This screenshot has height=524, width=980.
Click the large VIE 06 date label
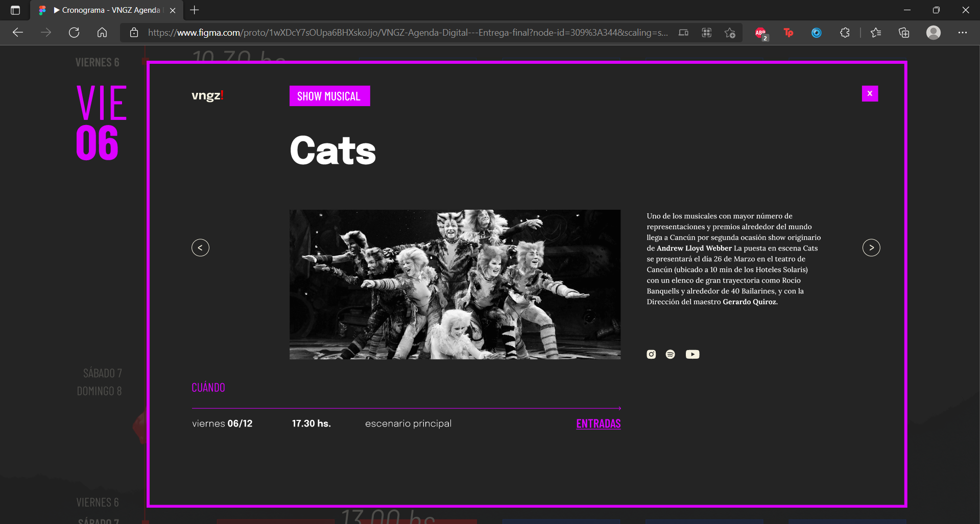pyautogui.click(x=101, y=123)
